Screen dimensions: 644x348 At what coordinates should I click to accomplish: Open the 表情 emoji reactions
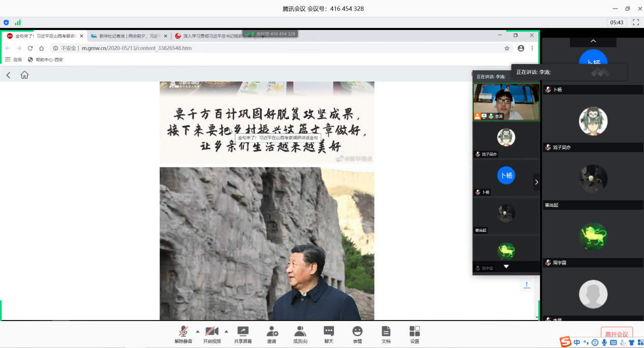tap(357, 332)
